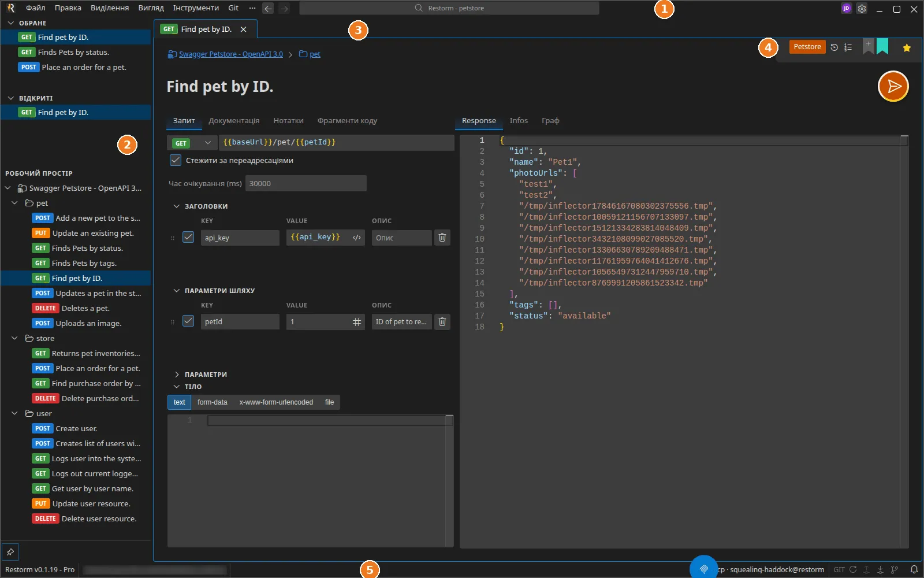
Task: Delete the api_key header row
Action: 442,238
